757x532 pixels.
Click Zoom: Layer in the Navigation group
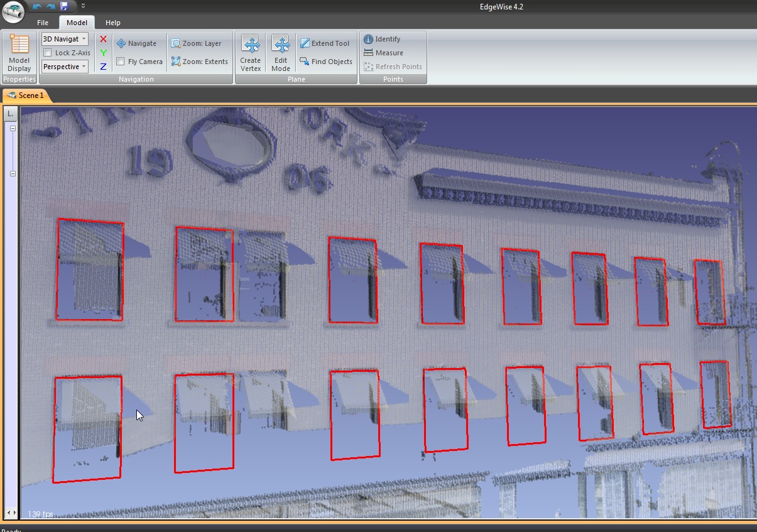click(x=200, y=43)
